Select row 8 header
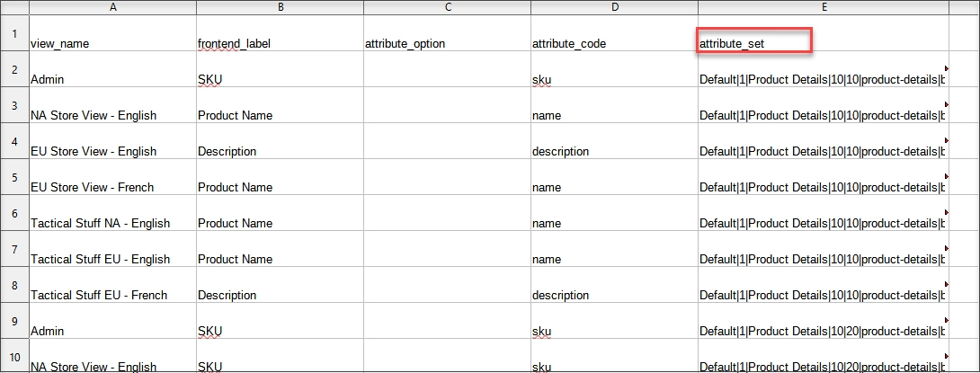Screen dimensions: 980x373 click(x=14, y=284)
